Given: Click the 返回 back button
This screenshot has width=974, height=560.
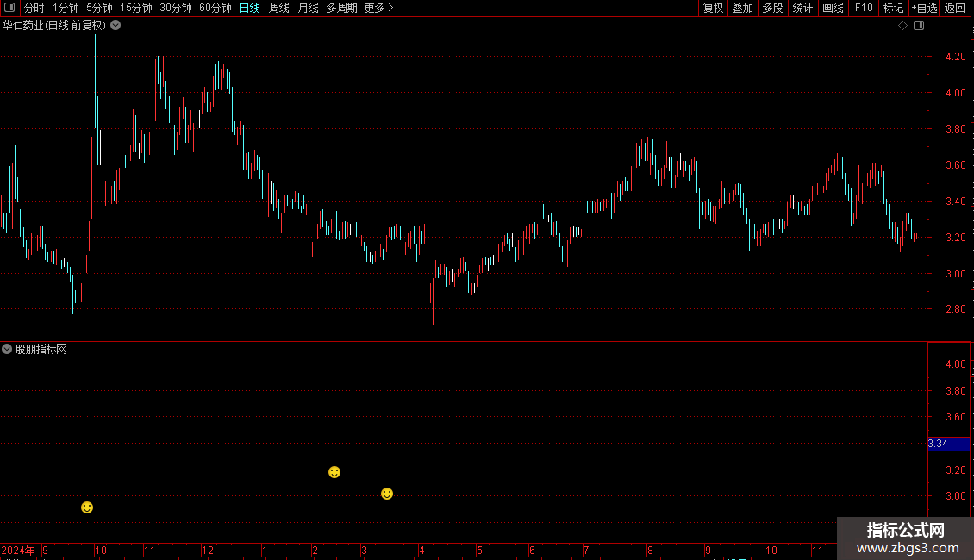Looking at the screenshot, I should tap(955, 8).
